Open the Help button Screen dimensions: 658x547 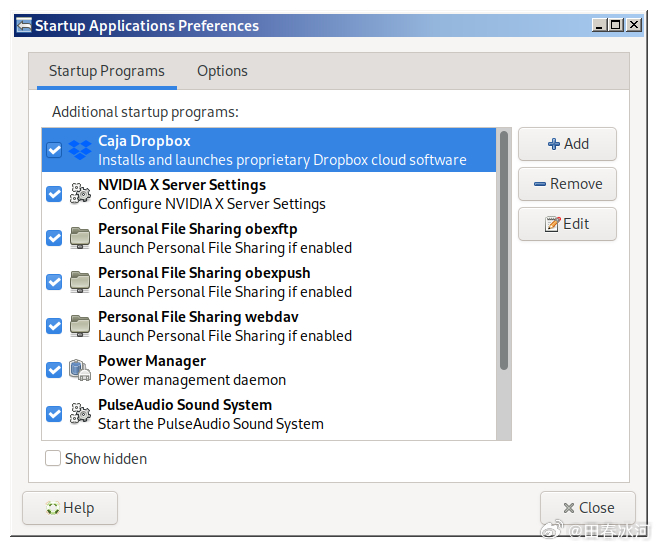[70, 508]
